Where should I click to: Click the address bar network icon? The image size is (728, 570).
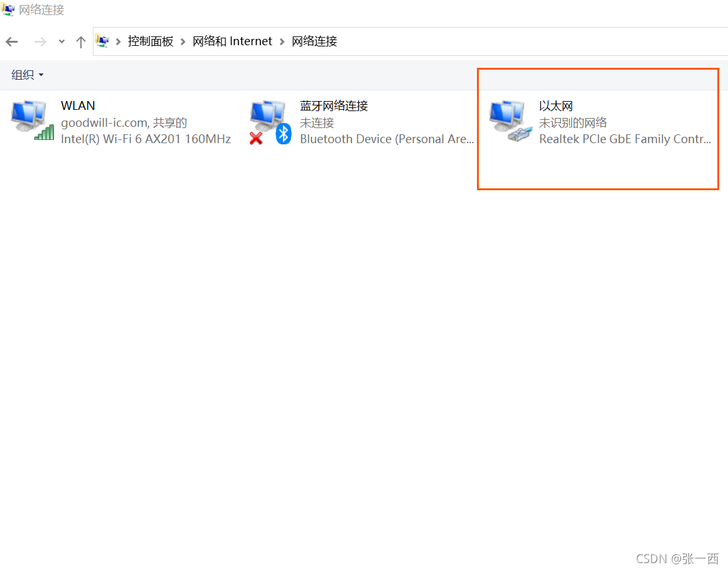tap(102, 41)
